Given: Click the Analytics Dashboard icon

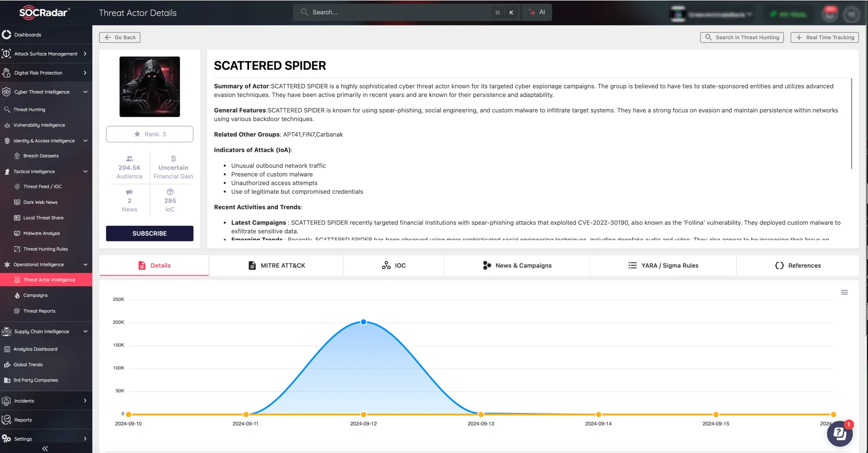Looking at the screenshot, I should pyautogui.click(x=7, y=349).
